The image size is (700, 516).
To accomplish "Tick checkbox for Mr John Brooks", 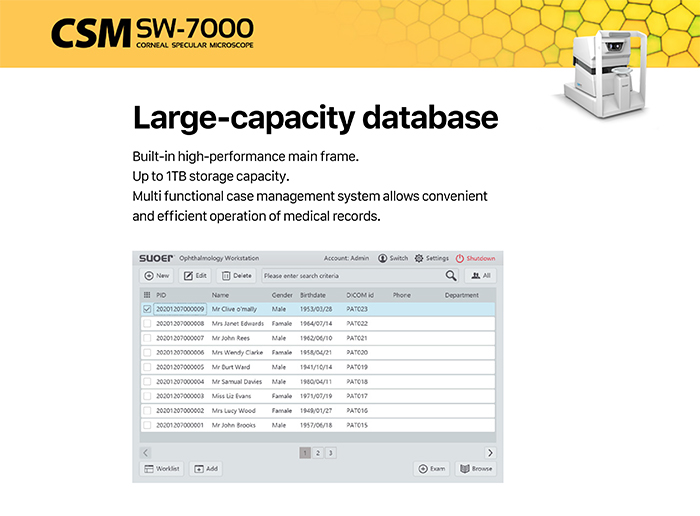I will 147,425.
